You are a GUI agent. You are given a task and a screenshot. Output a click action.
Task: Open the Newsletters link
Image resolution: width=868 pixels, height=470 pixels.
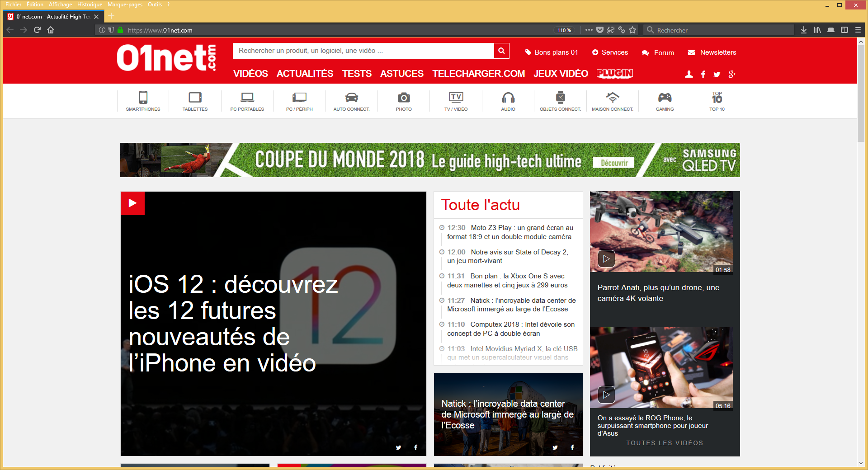[712, 52]
